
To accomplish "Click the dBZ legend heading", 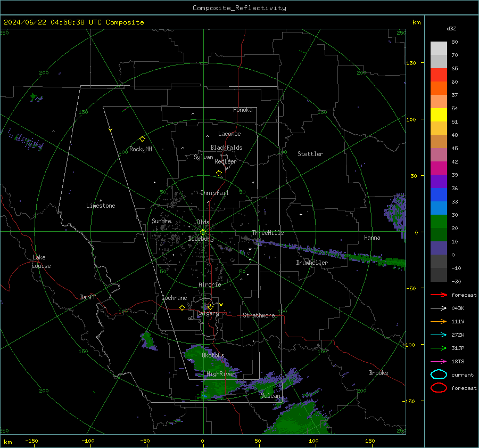I will point(451,28).
